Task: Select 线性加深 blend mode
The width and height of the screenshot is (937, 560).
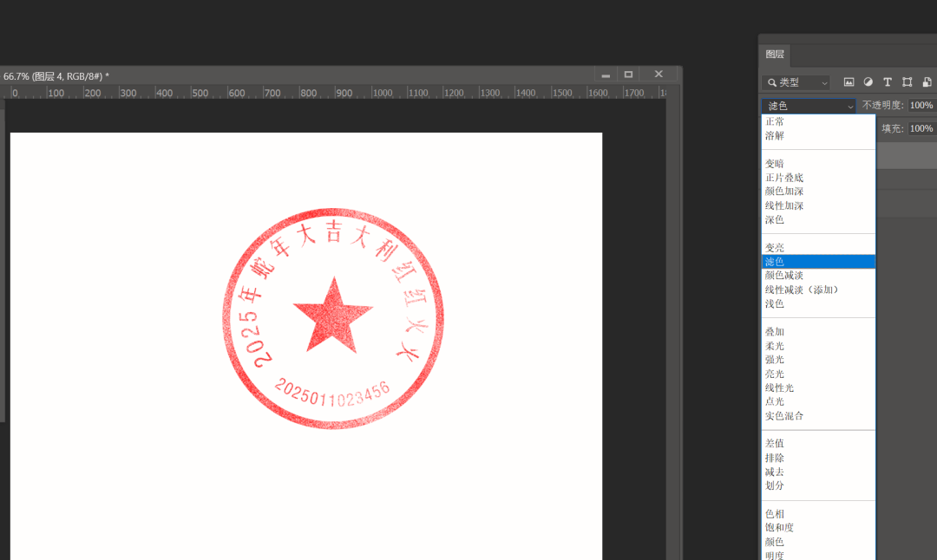Action: coord(818,205)
